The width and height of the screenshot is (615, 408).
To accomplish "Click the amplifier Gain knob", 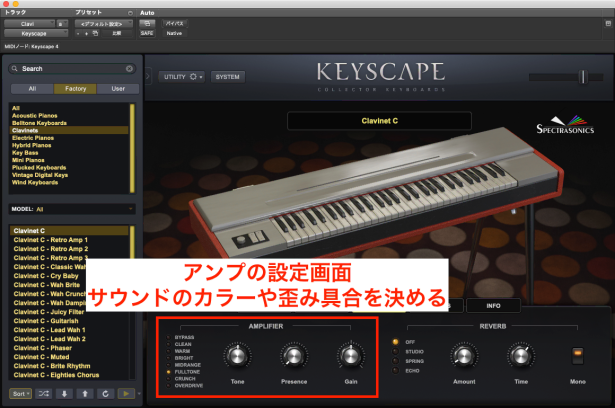I will pos(351,356).
